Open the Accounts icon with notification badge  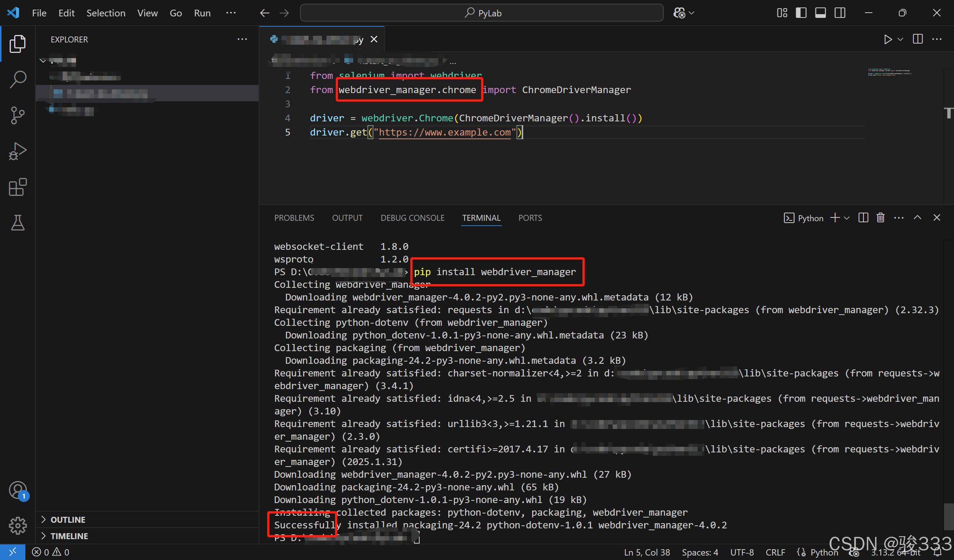pos(18,490)
